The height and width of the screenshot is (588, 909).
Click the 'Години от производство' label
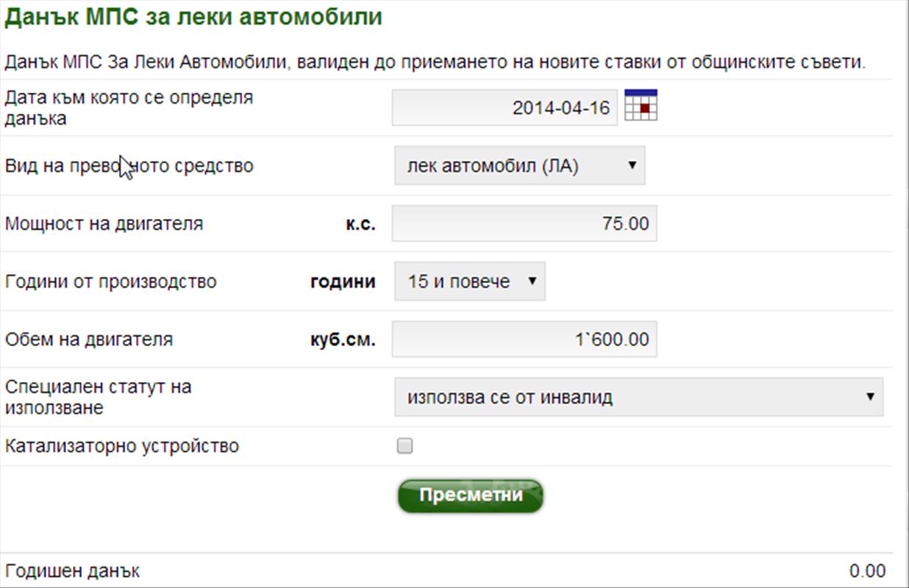pos(110,282)
